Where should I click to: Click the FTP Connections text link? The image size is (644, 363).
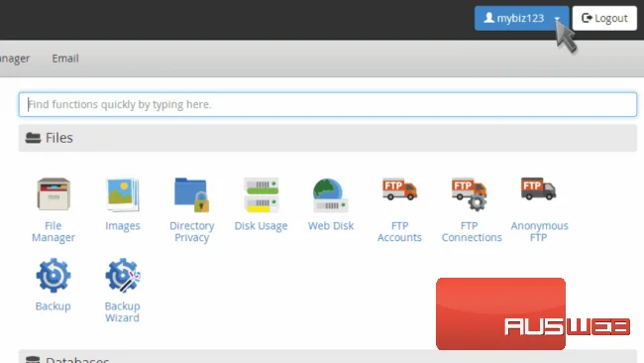tap(472, 231)
